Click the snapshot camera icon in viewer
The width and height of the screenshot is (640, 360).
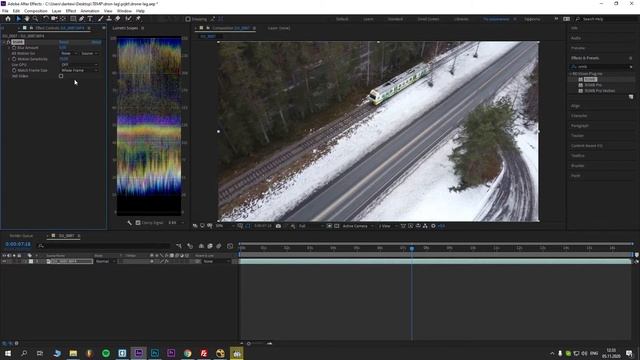tap(278, 226)
